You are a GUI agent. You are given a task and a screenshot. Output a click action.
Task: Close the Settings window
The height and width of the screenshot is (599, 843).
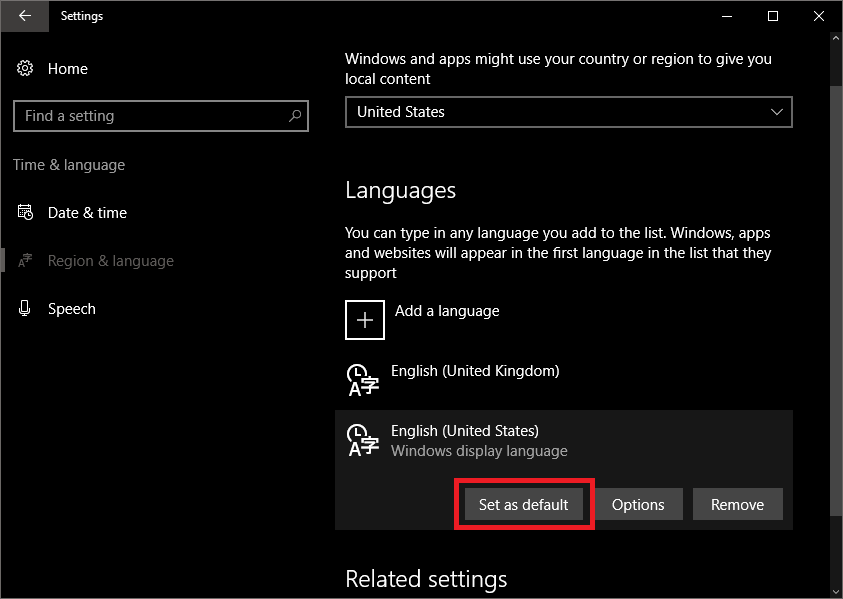point(819,16)
